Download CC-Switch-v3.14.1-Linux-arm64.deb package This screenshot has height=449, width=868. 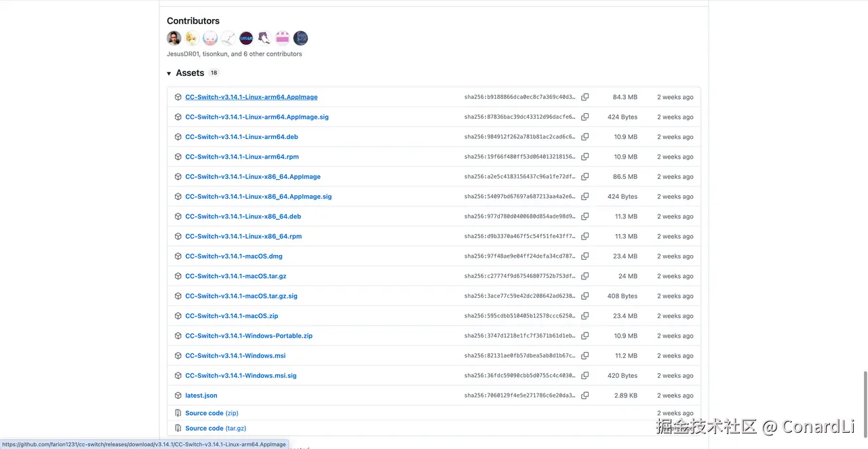(241, 137)
